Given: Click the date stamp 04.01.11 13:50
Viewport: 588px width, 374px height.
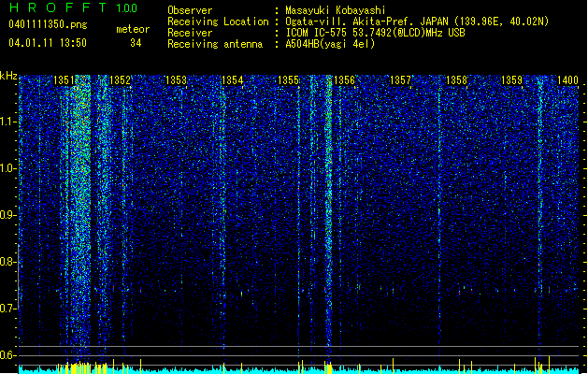Looking at the screenshot, I should coord(48,43).
